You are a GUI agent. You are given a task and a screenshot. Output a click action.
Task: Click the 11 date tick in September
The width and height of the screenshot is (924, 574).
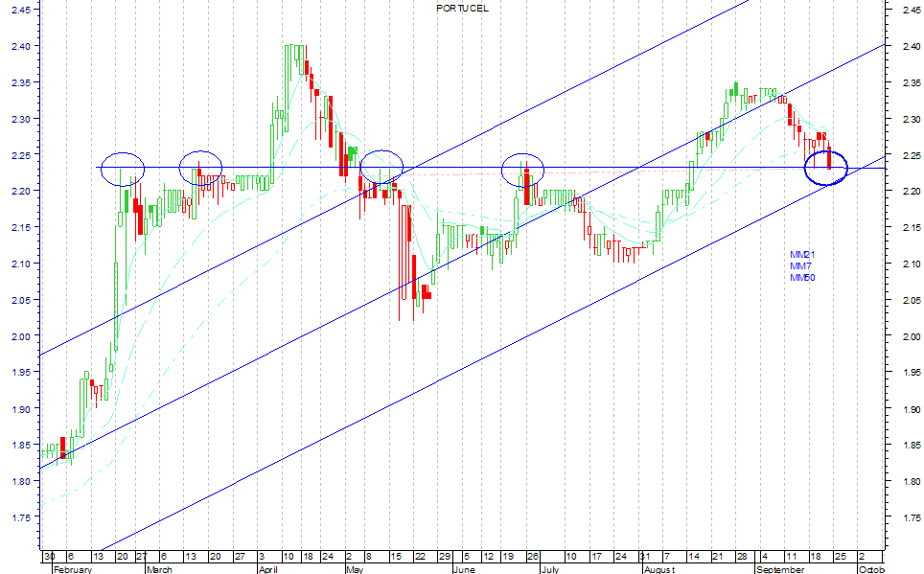(792, 557)
